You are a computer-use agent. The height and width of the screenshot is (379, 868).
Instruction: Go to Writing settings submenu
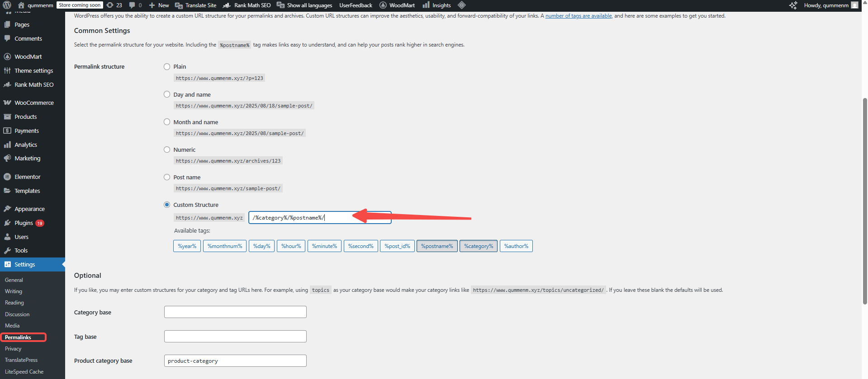point(14,291)
